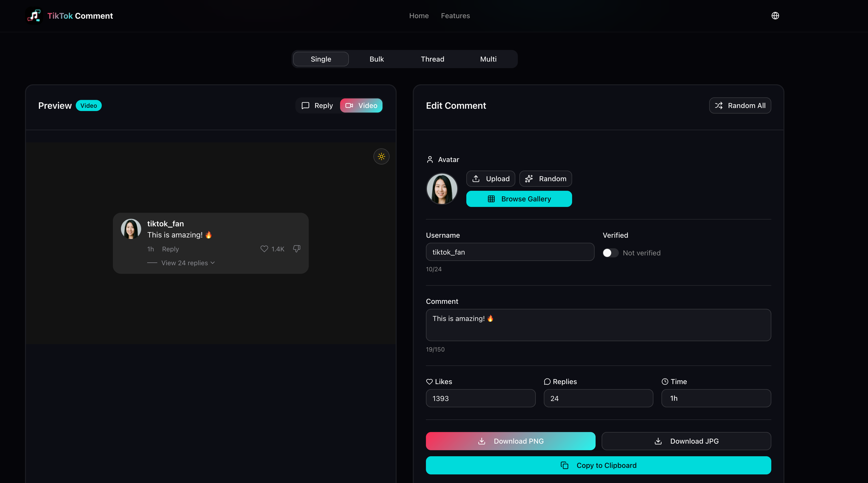Click the heart like icon on comment
868x483 pixels.
pos(264,249)
